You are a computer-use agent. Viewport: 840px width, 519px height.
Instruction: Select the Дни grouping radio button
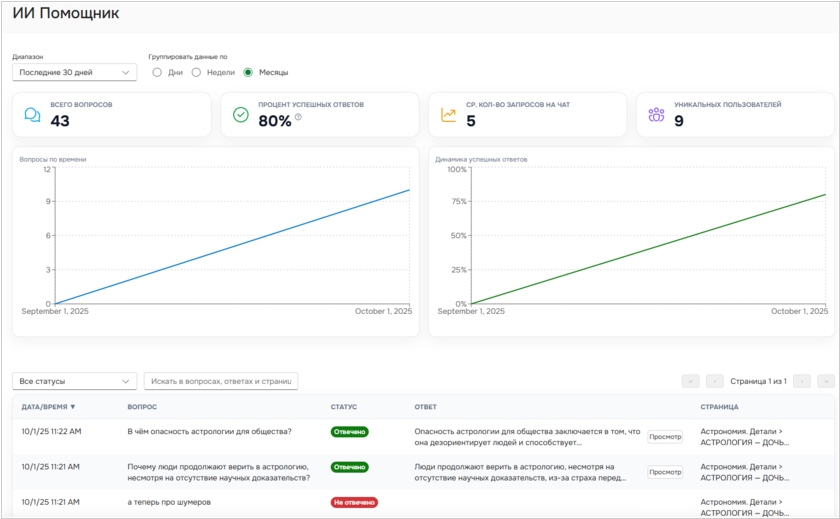click(x=157, y=72)
